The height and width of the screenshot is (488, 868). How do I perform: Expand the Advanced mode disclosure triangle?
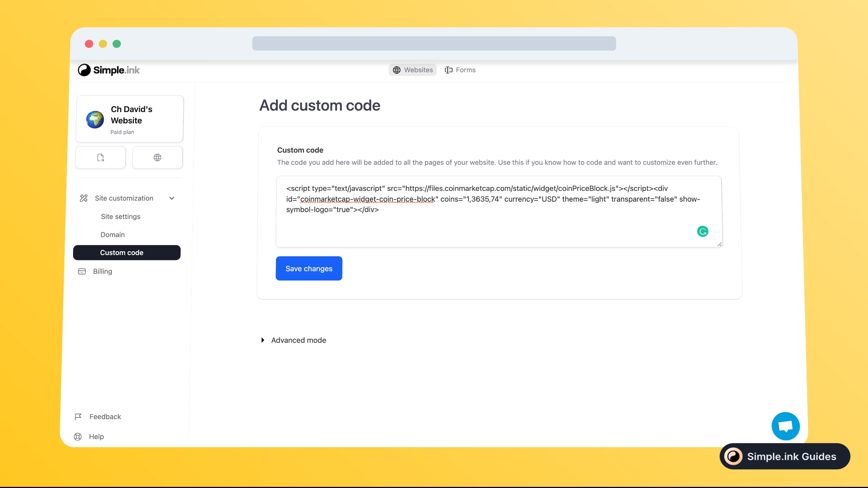pos(263,340)
